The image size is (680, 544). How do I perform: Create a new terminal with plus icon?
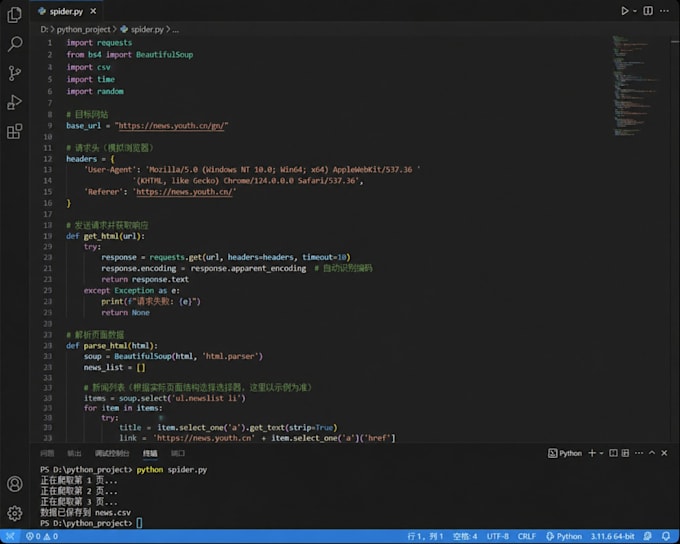[592, 453]
